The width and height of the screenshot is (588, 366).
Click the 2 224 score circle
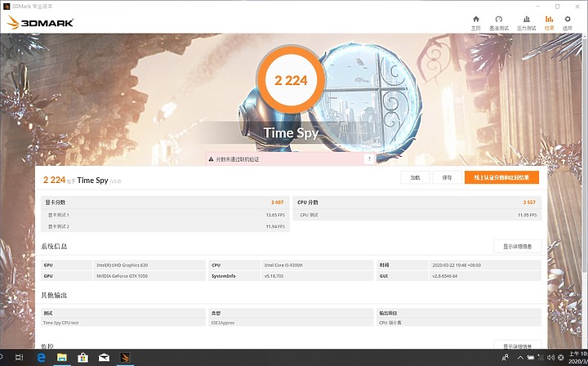point(291,80)
